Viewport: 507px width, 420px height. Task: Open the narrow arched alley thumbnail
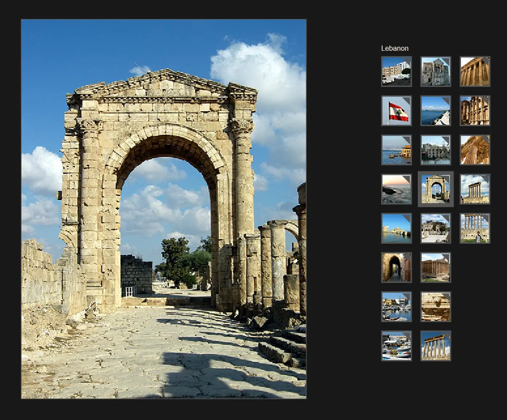[x=396, y=267]
